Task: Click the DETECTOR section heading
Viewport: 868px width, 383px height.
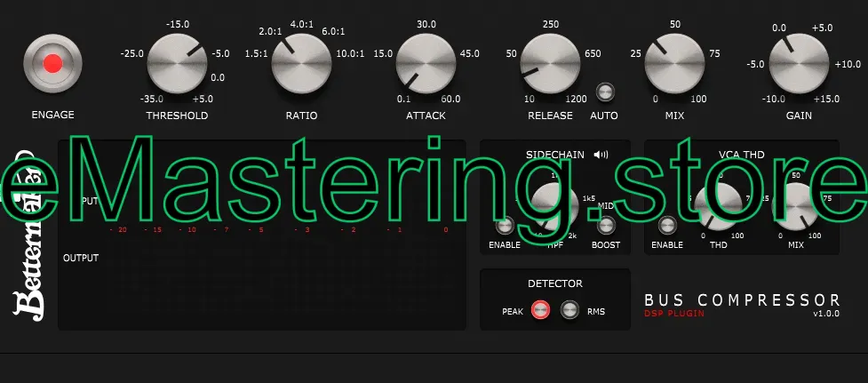Action: (554, 283)
